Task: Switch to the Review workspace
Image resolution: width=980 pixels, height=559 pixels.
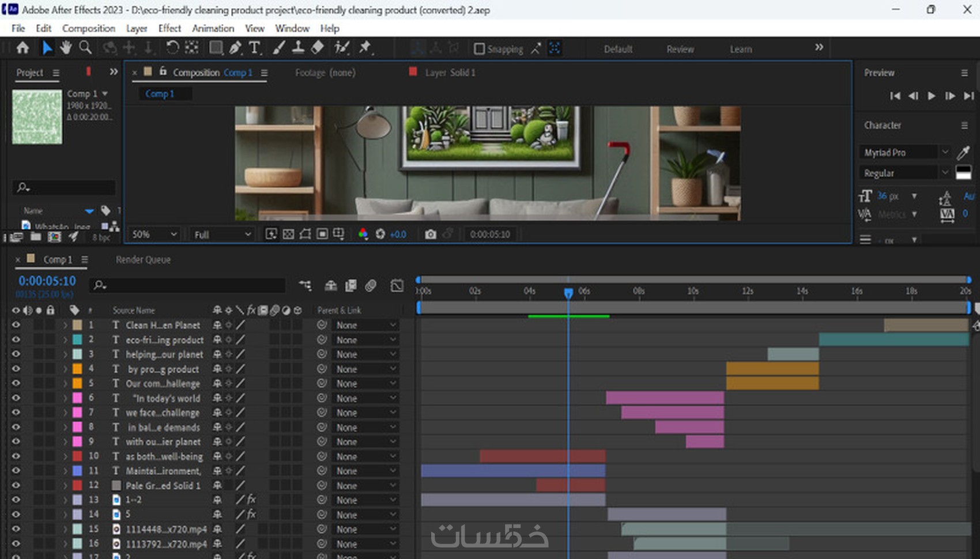Action: [x=680, y=50]
